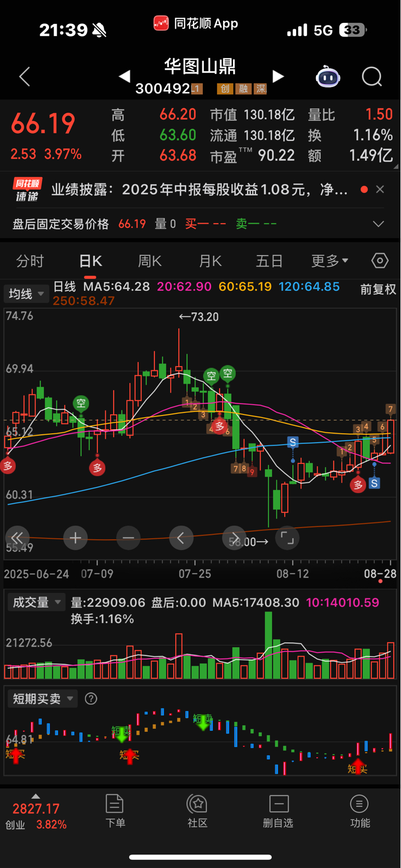Open fullscreen chart view
This screenshot has width=401, height=868.
click(287, 537)
